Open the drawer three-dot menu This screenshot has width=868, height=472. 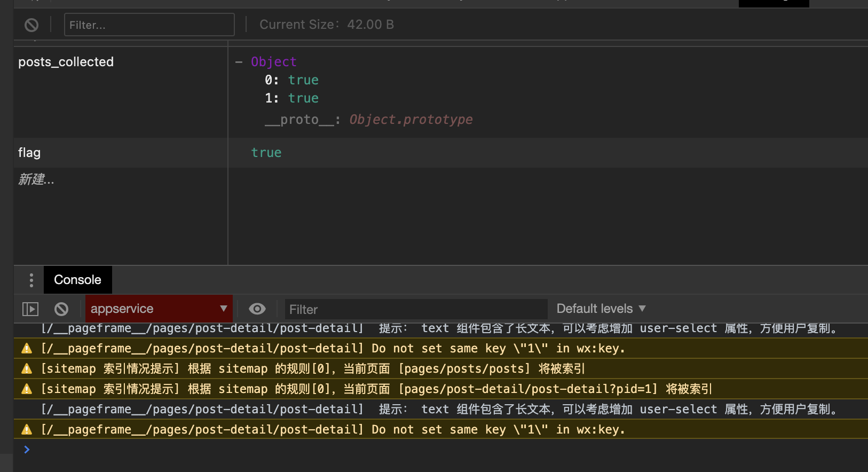coord(31,280)
